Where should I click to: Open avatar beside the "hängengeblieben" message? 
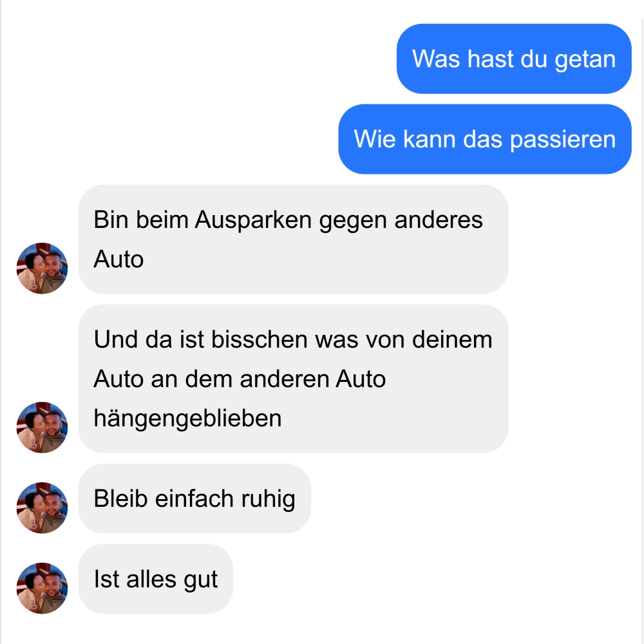click(x=42, y=427)
